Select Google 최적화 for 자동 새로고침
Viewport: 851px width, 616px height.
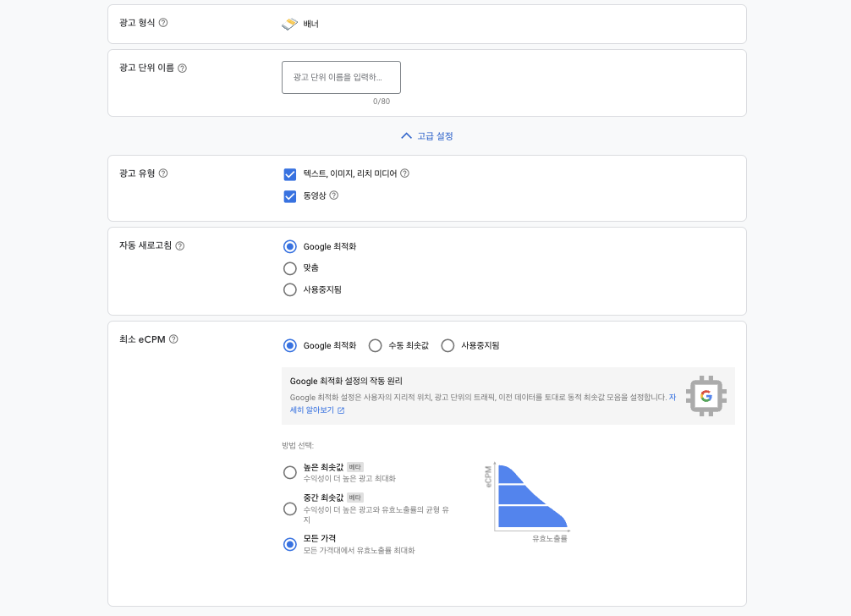click(290, 247)
